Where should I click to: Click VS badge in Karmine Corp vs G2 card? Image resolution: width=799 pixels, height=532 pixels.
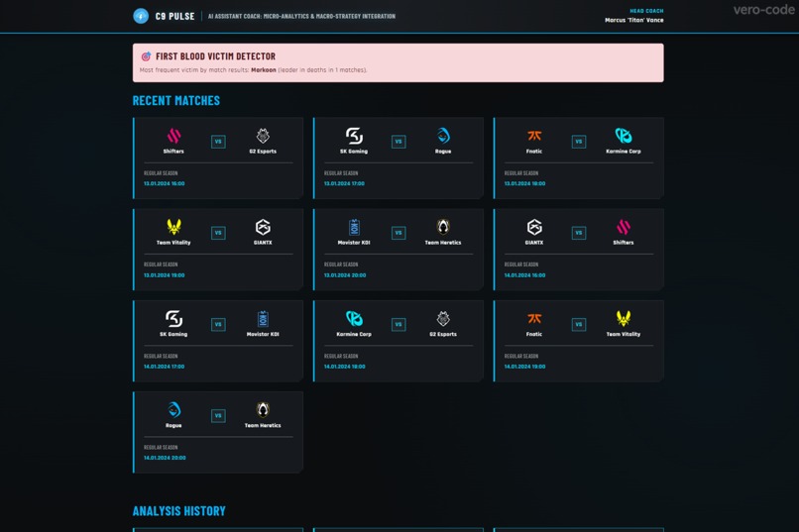(399, 324)
